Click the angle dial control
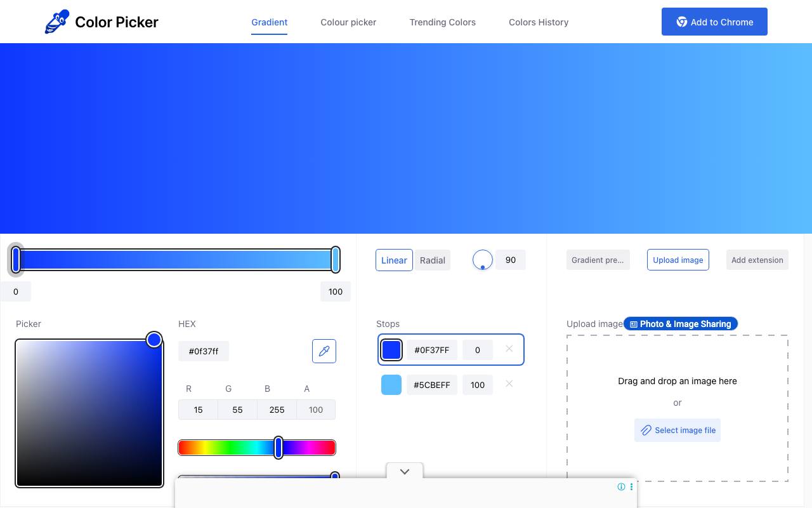812x508 pixels. [x=483, y=260]
